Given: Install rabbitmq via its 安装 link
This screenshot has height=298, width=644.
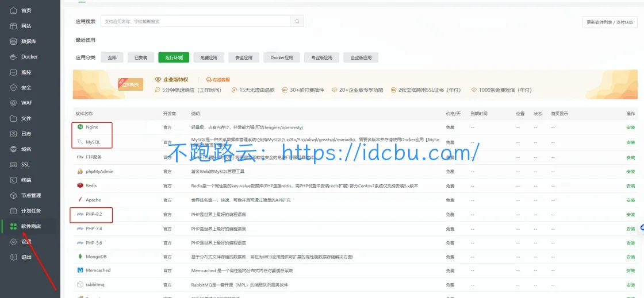Looking at the screenshot, I should pos(630,285).
